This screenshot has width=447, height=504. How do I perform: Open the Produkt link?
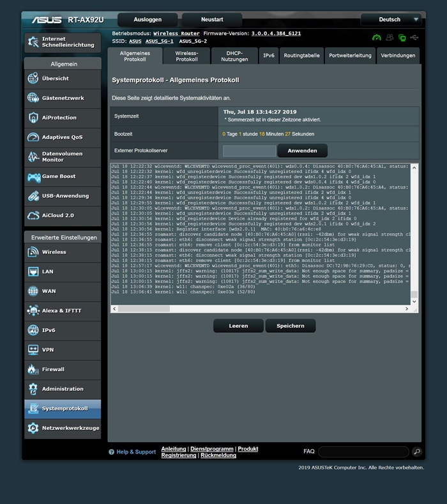[x=248, y=448]
